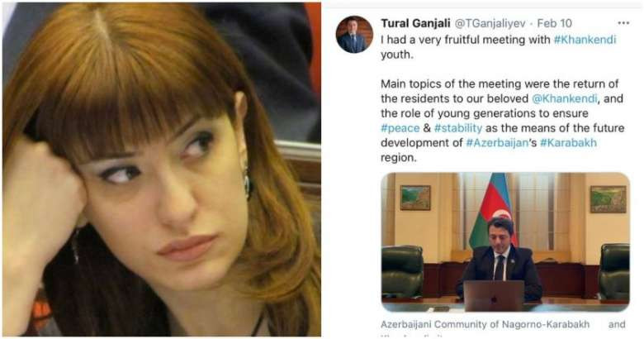Click Azerbaijani Community of Nagorno-Karabakh caption
This screenshot has height=339, width=644.
point(485,325)
